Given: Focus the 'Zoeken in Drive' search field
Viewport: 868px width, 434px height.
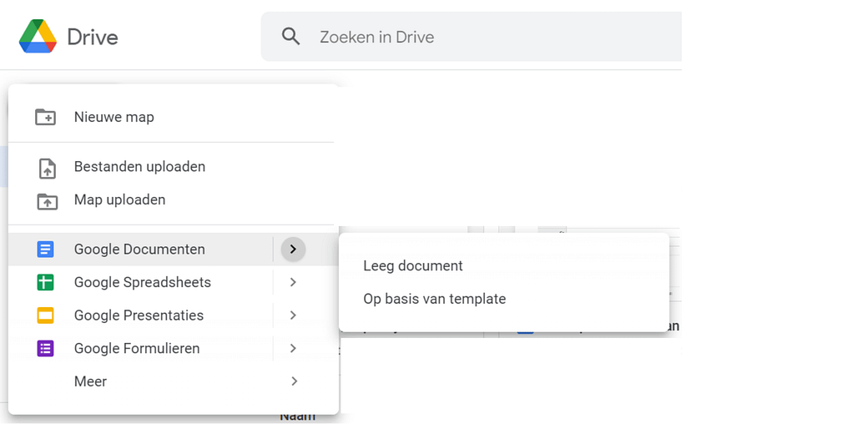Looking at the screenshot, I should [471, 37].
